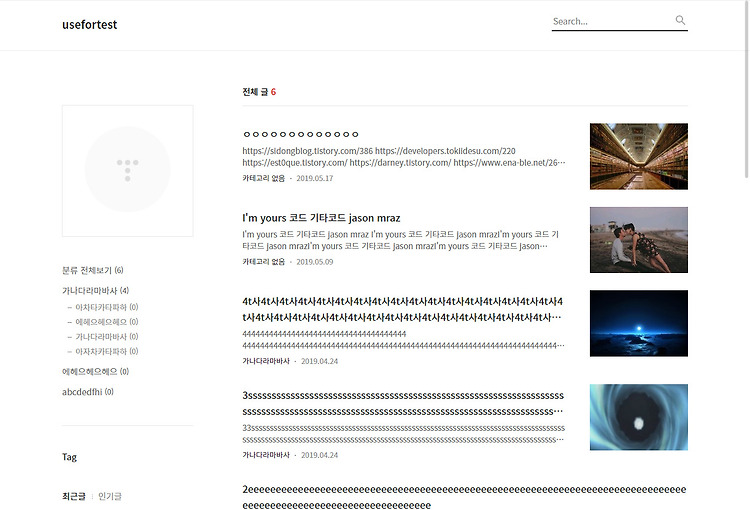Open 분류 전체보기 (6) category link
This screenshot has height=510, width=750.
pyautogui.click(x=93, y=270)
